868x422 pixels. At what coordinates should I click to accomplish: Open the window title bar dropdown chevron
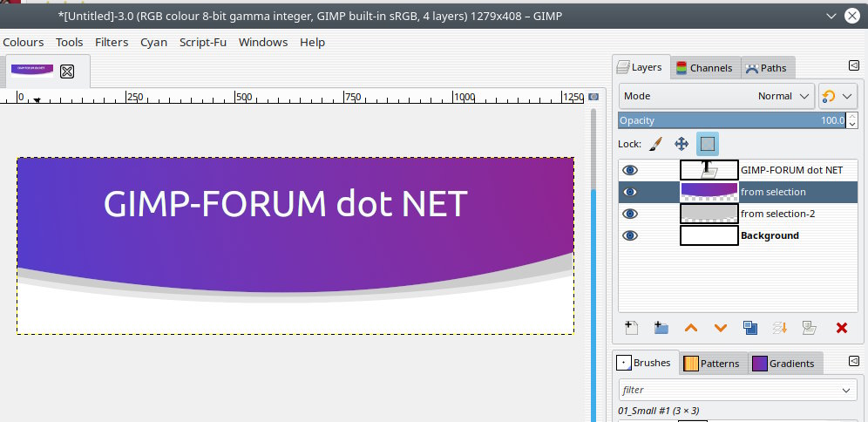pos(831,16)
